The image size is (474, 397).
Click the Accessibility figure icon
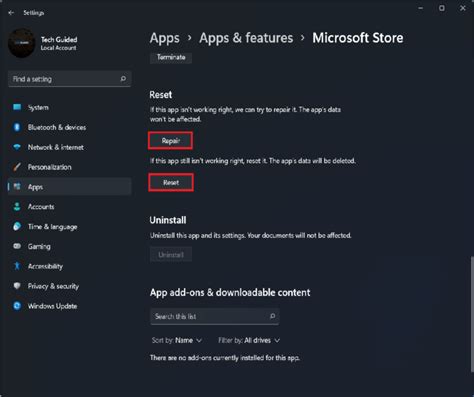pyautogui.click(x=17, y=266)
